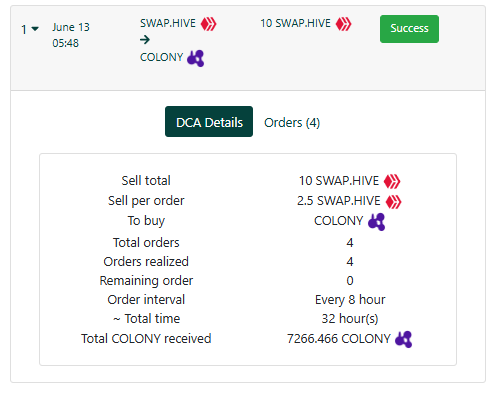This screenshot has height=394, width=500.
Task: Click the HIVE icon next to SWAP.HIVE pair
Action: [209, 24]
